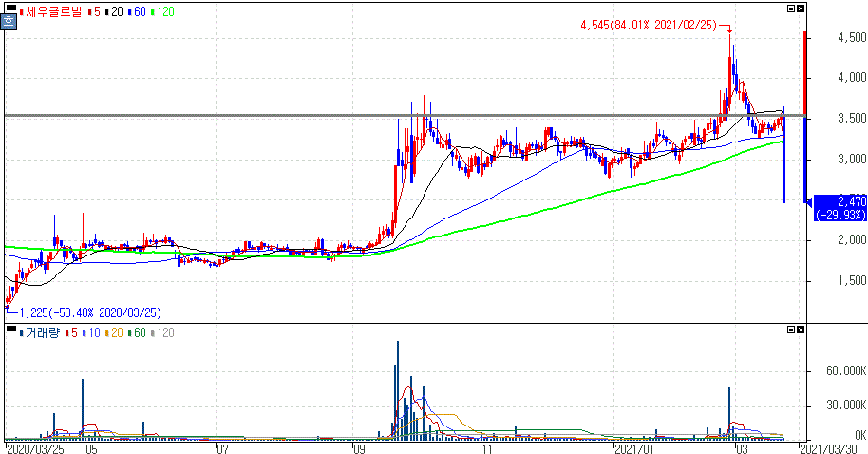
Task: Click the 2021/01 label on time axis
Action: coord(634,448)
